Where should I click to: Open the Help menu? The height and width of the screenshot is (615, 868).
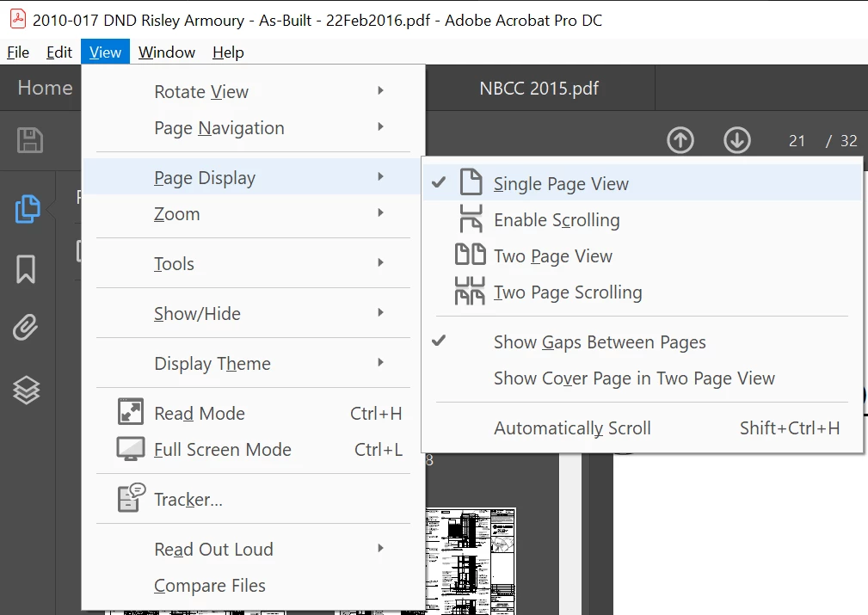point(228,52)
